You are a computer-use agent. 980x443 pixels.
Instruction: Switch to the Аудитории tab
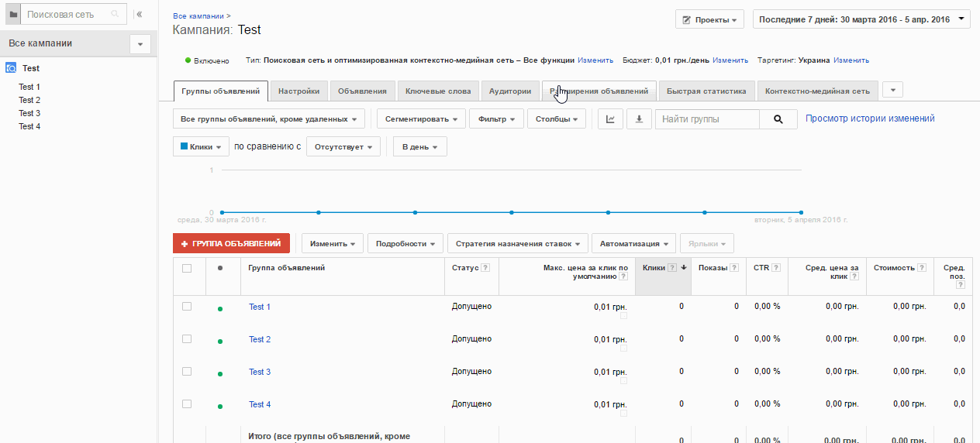tap(510, 91)
